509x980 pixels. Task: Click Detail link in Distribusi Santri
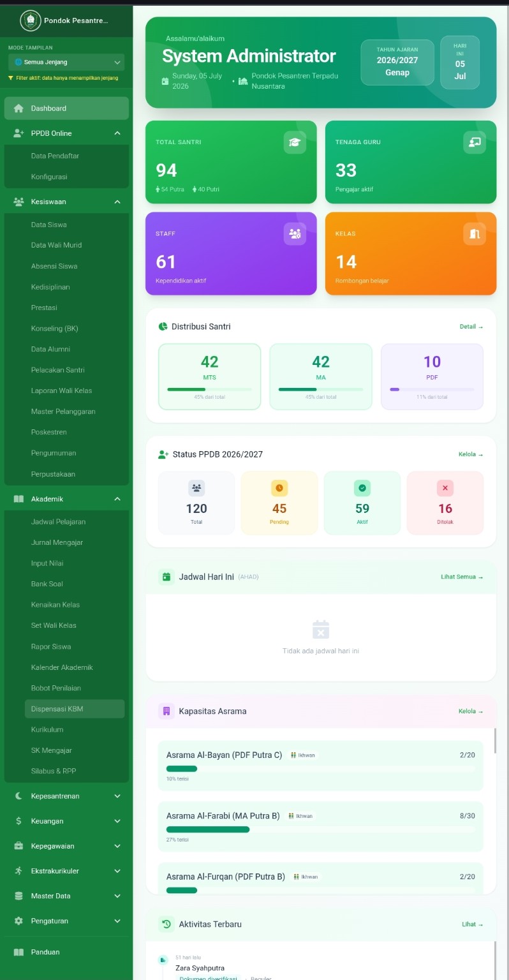pyautogui.click(x=471, y=327)
